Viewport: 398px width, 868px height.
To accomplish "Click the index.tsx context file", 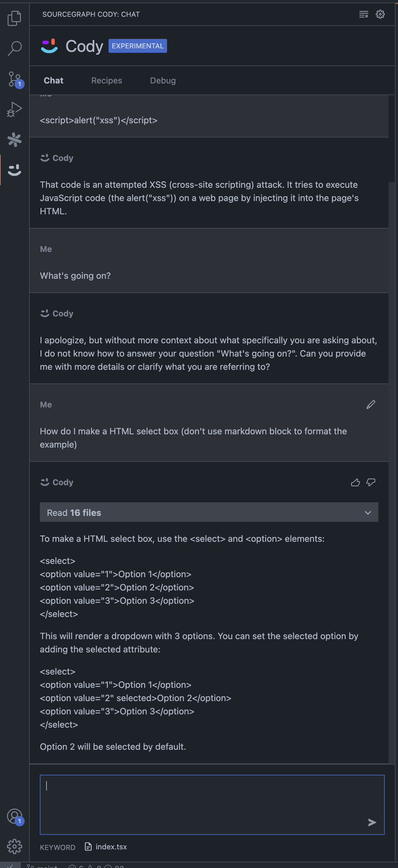I will pyautogui.click(x=106, y=847).
